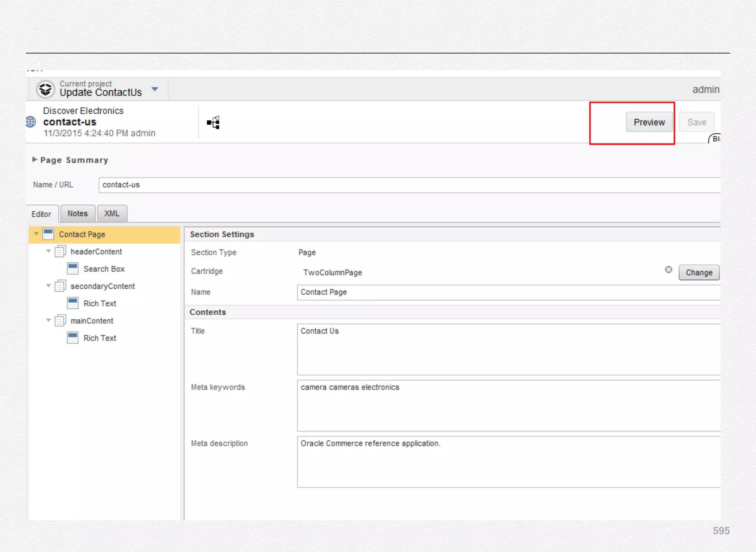Viewport: 756px width, 552px height.
Task: Collapse the Contact Page tree node
Action: pos(36,234)
